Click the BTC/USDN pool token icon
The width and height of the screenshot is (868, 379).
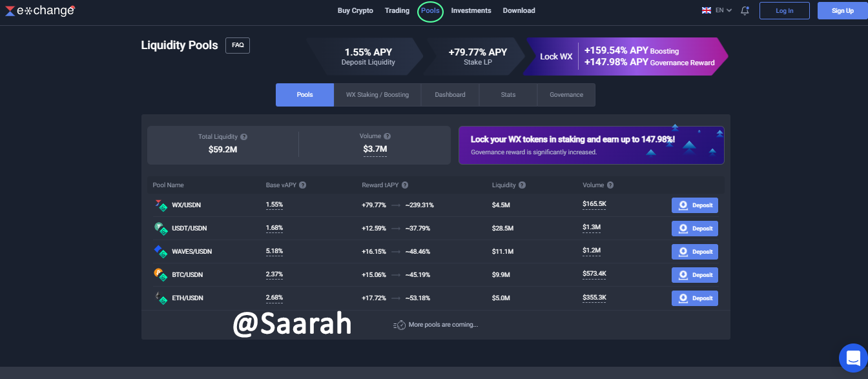(161, 275)
